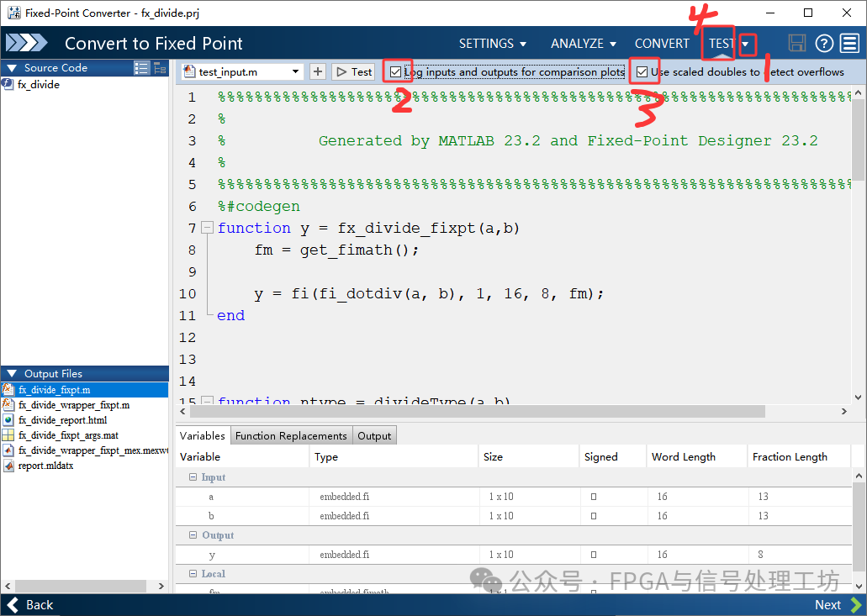Open the help question mark icon

pyautogui.click(x=824, y=43)
